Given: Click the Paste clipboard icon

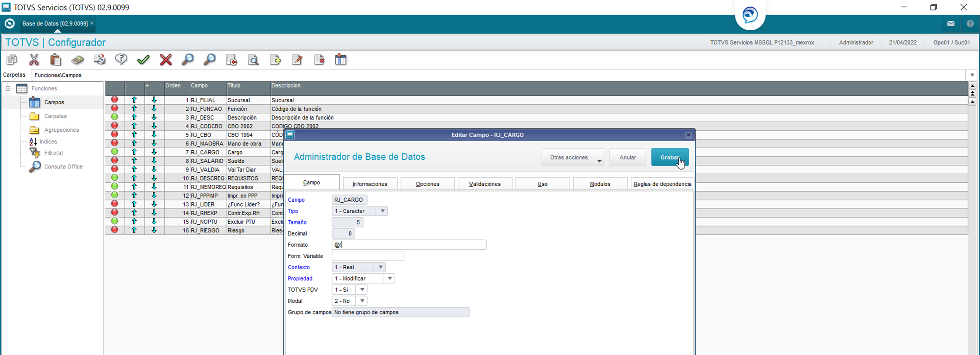Looking at the screenshot, I should (x=56, y=60).
